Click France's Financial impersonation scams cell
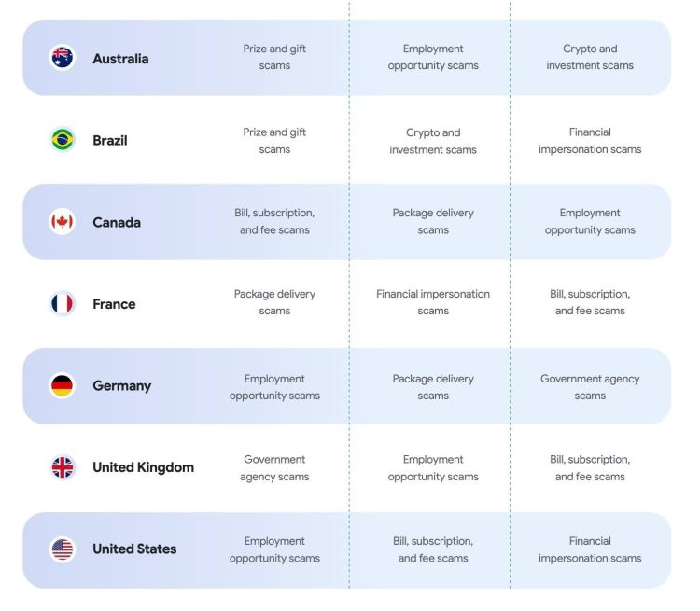700x611 pixels. [433, 302]
